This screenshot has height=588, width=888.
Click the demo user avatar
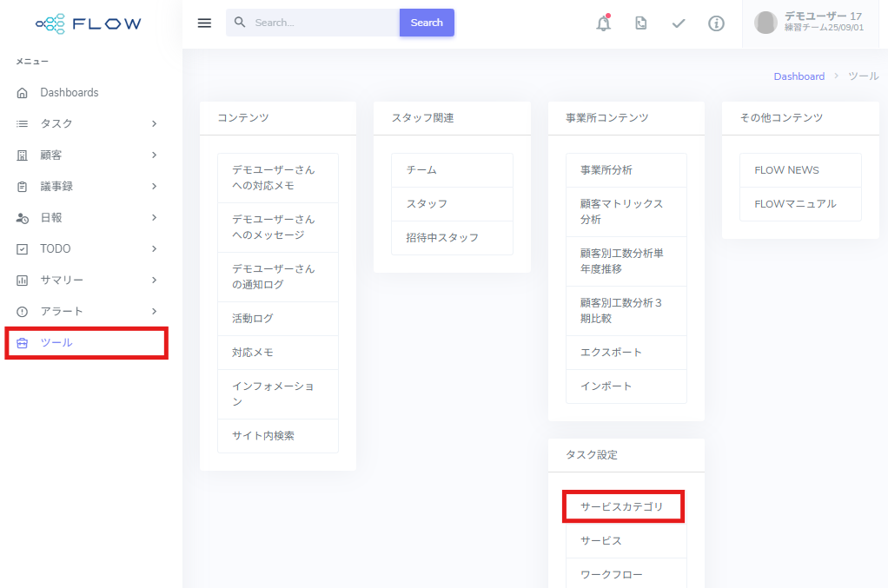pos(765,23)
